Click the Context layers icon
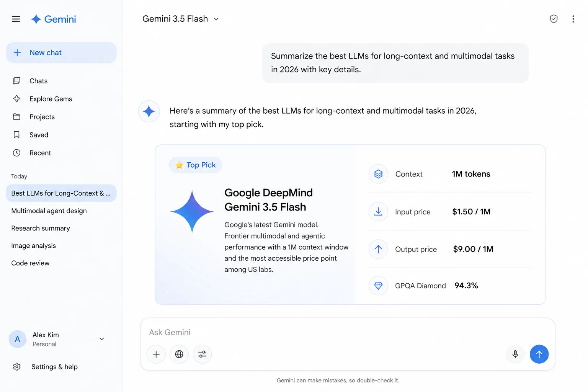The height and width of the screenshot is (392, 588). coord(378,174)
